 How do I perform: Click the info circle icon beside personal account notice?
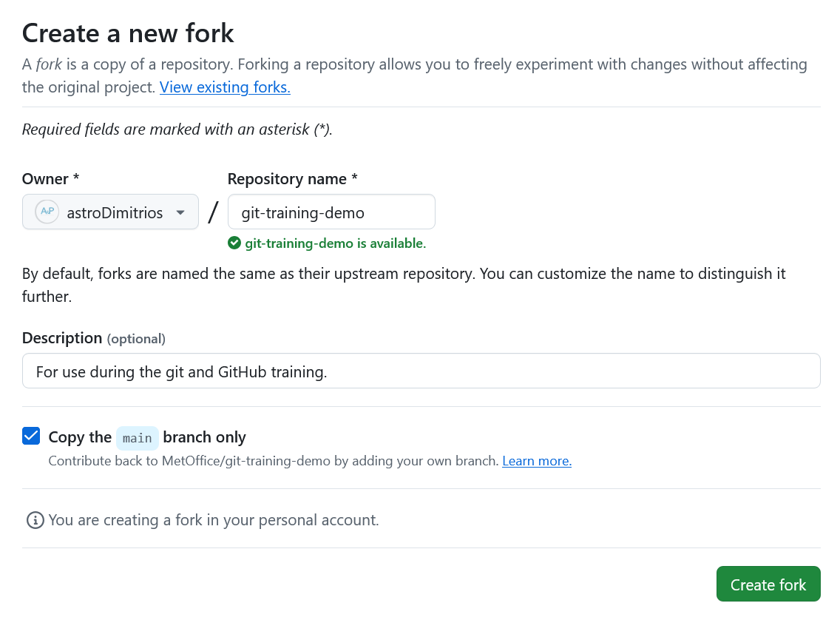35,519
